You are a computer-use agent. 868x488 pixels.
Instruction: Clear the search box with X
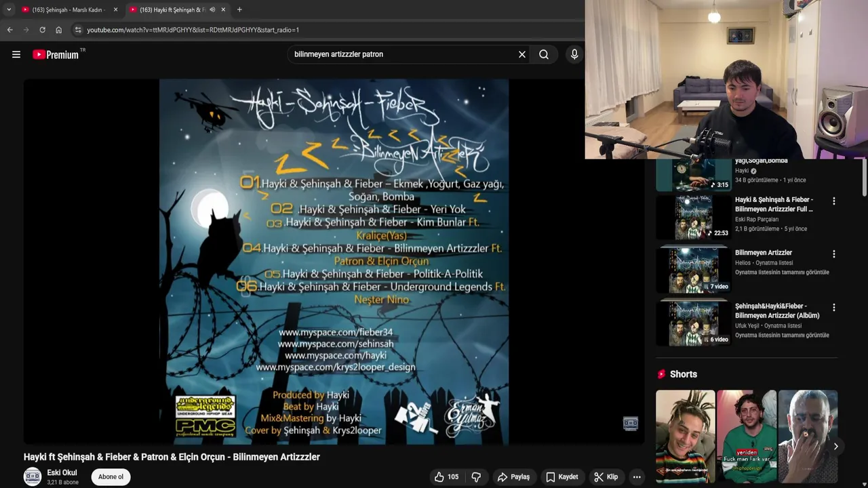[x=522, y=54]
